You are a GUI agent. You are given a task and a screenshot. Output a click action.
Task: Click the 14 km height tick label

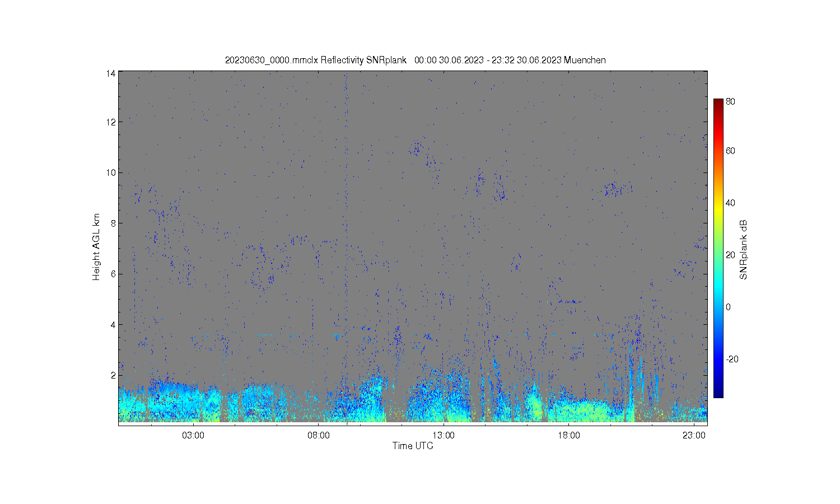coord(111,73)
